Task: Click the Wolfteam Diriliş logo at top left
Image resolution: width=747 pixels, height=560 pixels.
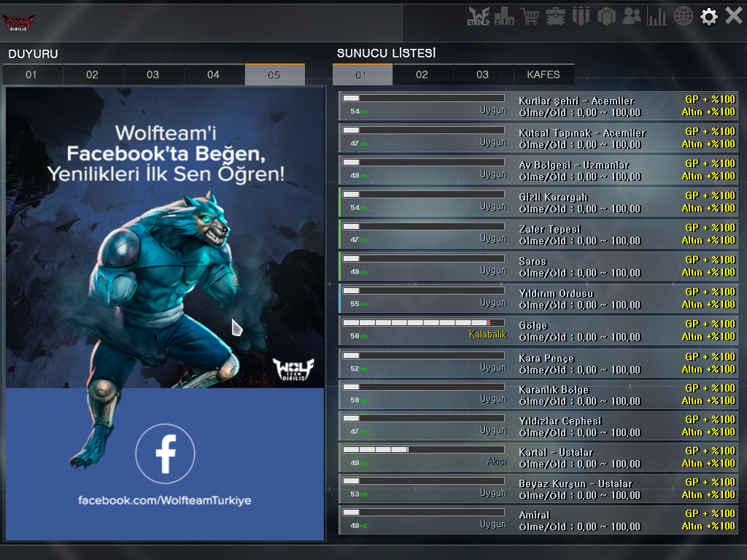Action: click(18, 22)
